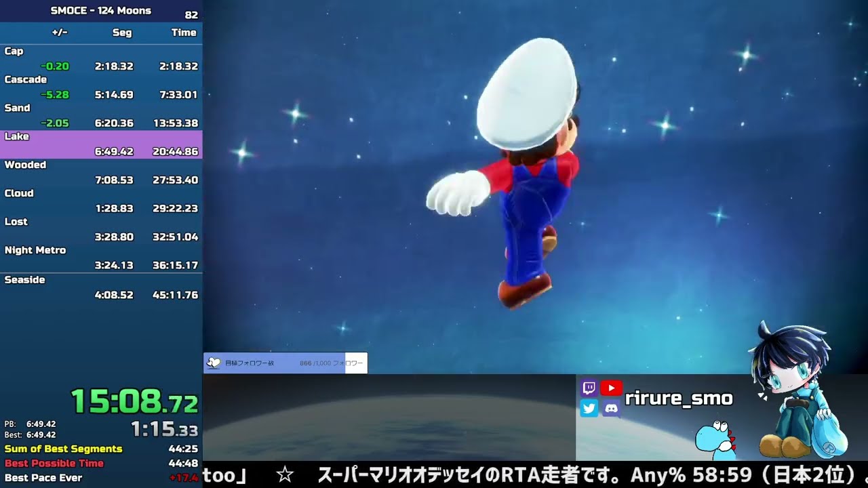Click the PB: 6:49.42 segment value
The height and width of the screenshot is (488, 868).
point(41,424)
